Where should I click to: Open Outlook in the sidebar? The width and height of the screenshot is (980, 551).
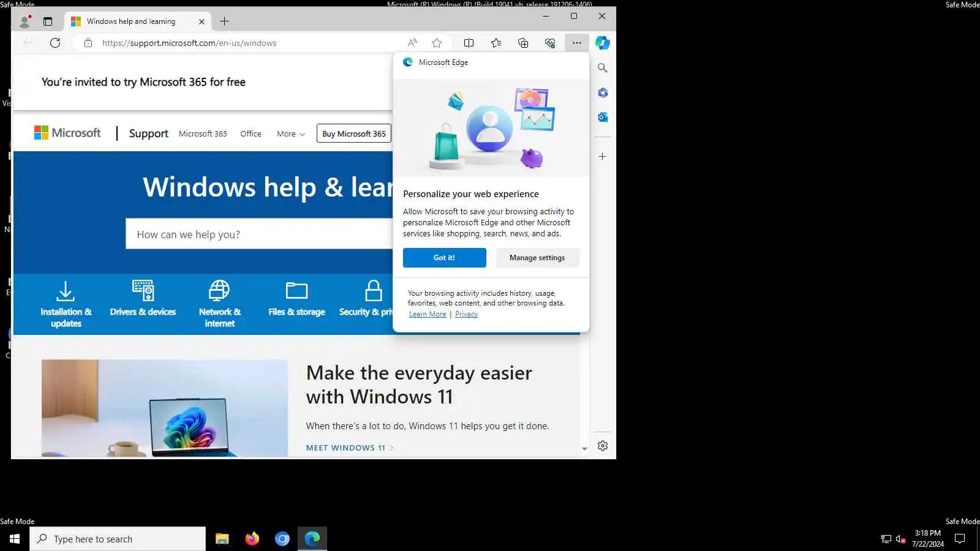tap(603, 117)
